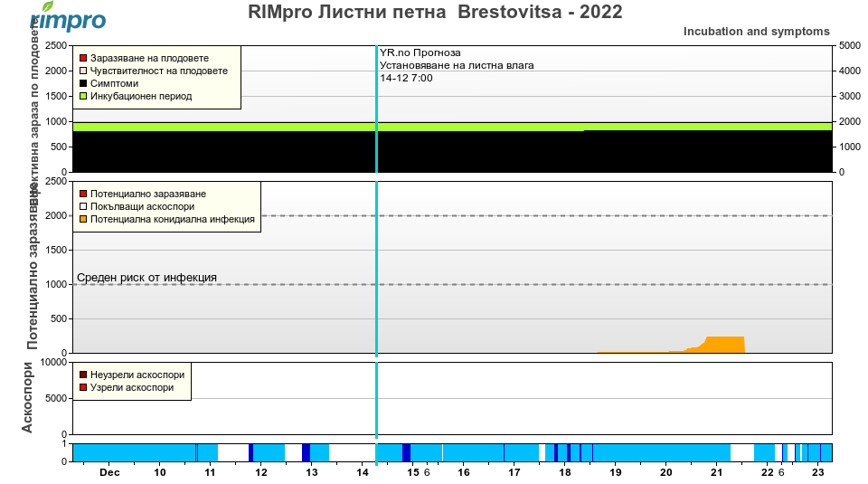Click the YR.no Прогноза annotation

click(x=420, y=53)
